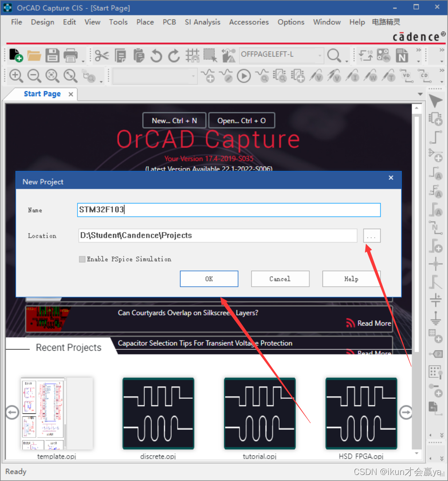Open the PCB menu
This screenshot has height=481, width=448.
click(x=169, y=22)
